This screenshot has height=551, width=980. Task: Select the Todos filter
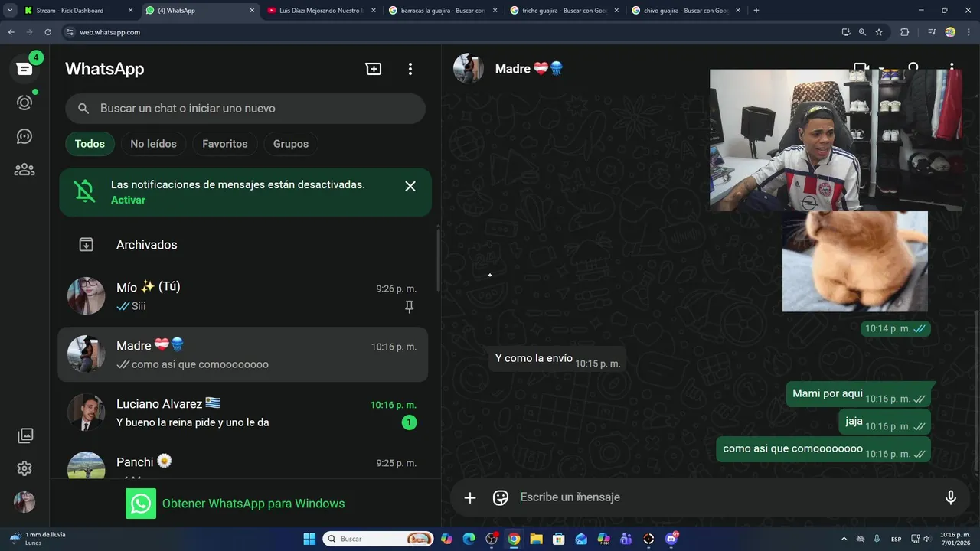tap(90, 144)
